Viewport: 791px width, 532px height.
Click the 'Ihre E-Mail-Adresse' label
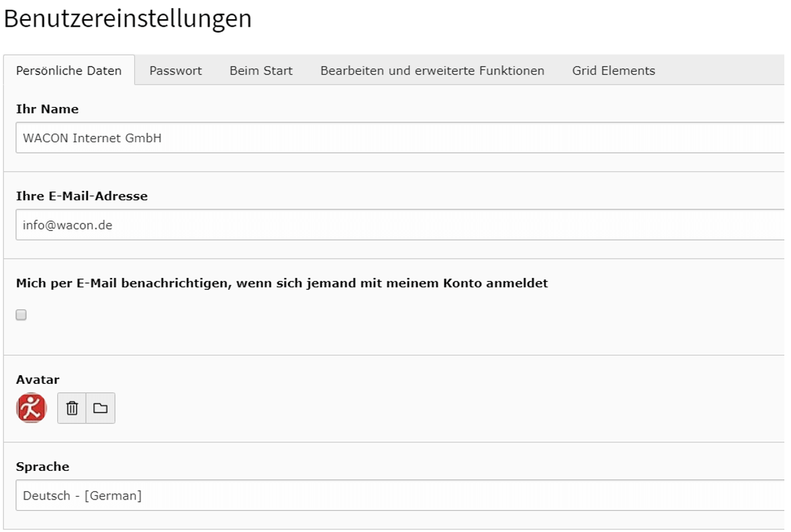[x=82, y=196]
